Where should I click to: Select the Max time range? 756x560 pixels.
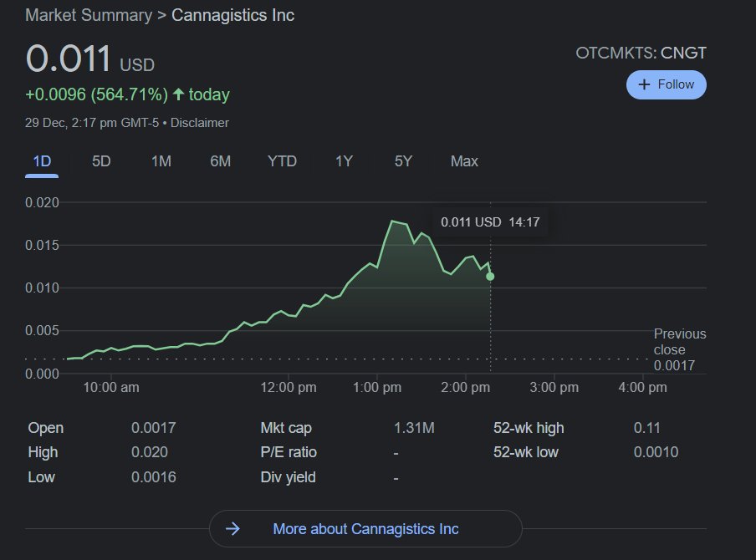tap(463, 161)
